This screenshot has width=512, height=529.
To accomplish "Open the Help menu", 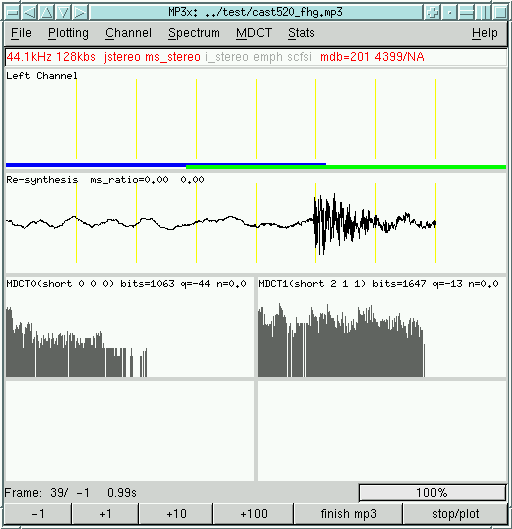I will (484, 33).
